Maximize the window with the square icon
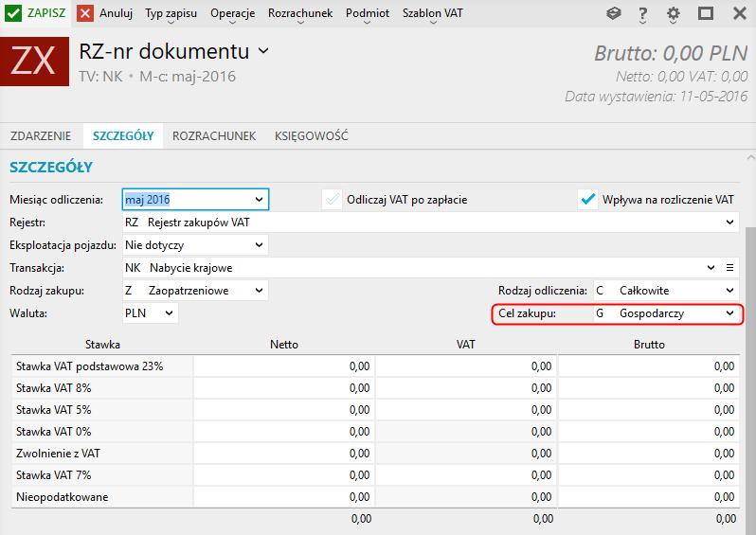 [x=706, y=13]
